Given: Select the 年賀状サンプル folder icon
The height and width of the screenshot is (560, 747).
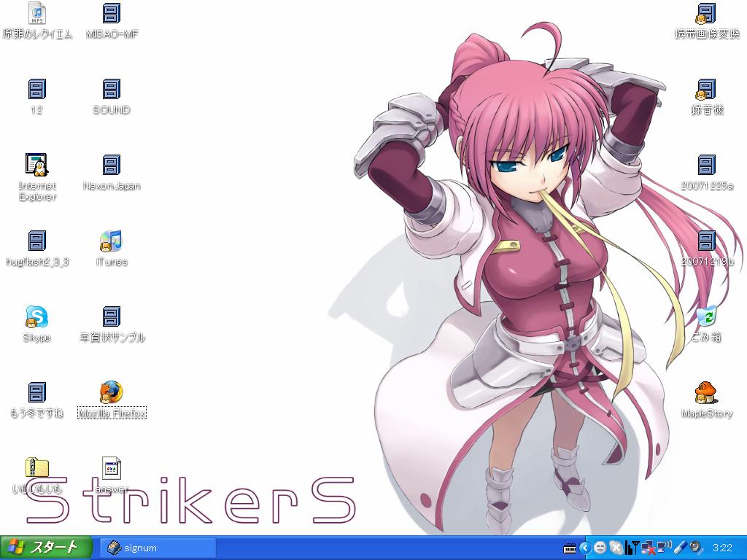Looking at the screenshot, I should click(x=112, y=316).
